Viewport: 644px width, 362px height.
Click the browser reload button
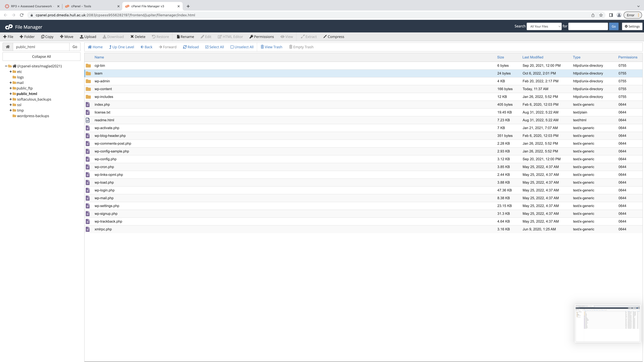pos(22,15)
